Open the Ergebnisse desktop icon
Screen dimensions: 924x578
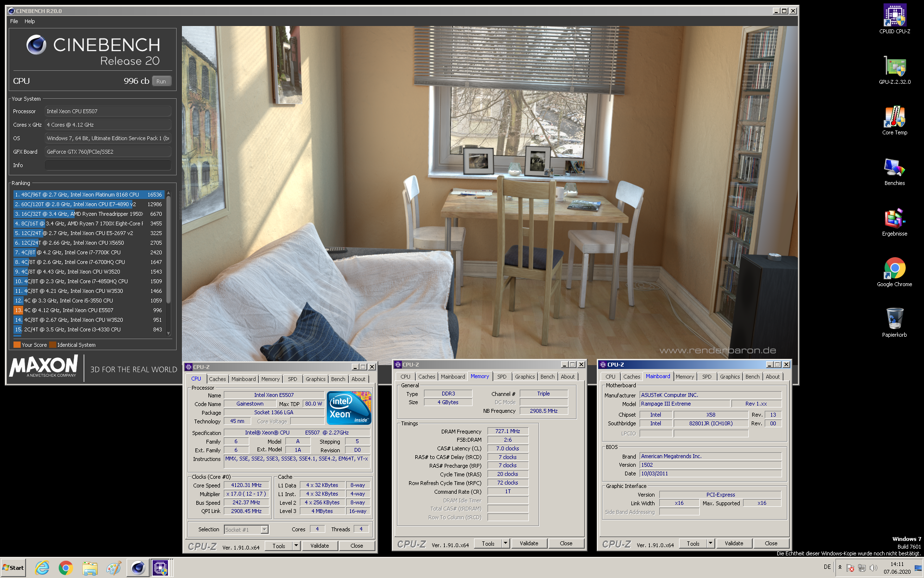pos(894,222)
